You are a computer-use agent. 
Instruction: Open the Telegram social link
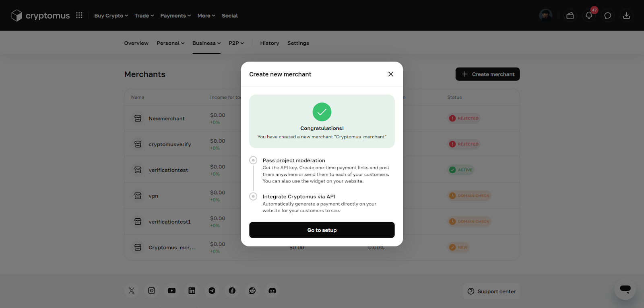pyautogui.click(x=212, y=291)
